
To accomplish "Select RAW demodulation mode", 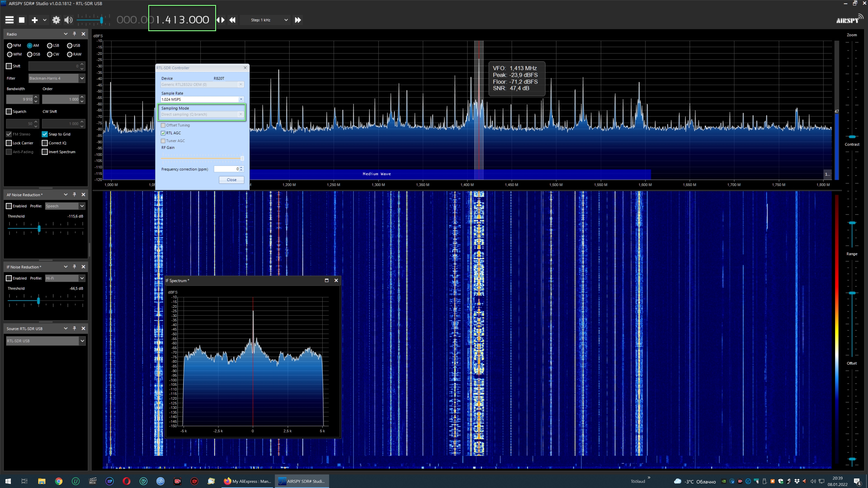I will tap(74, 54).
